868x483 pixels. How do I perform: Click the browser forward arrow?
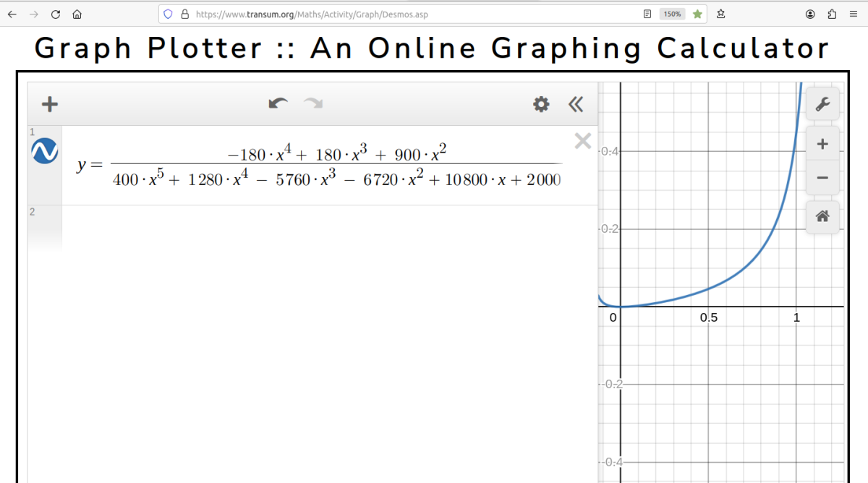coord(33,14)
